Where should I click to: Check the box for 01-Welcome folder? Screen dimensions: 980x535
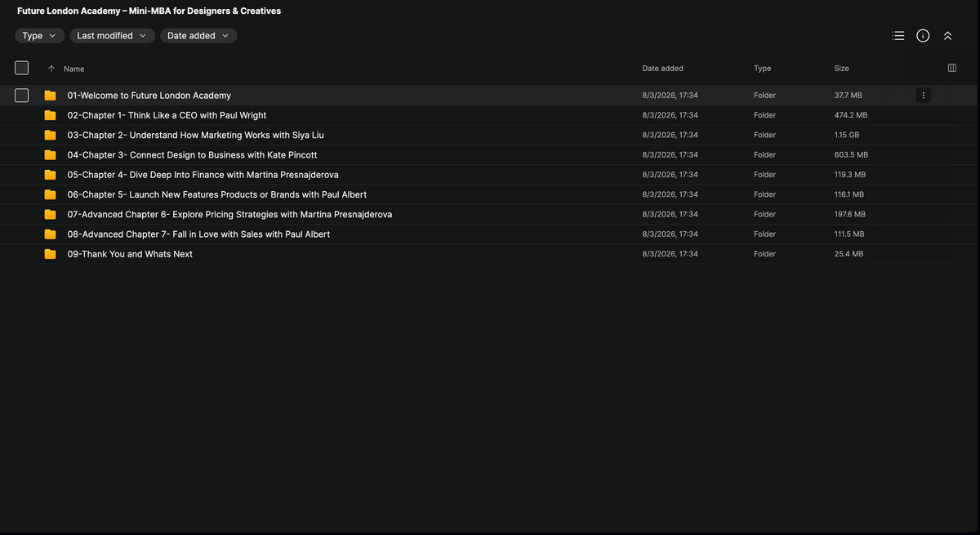pyautogui.click(x=22, y=96)
